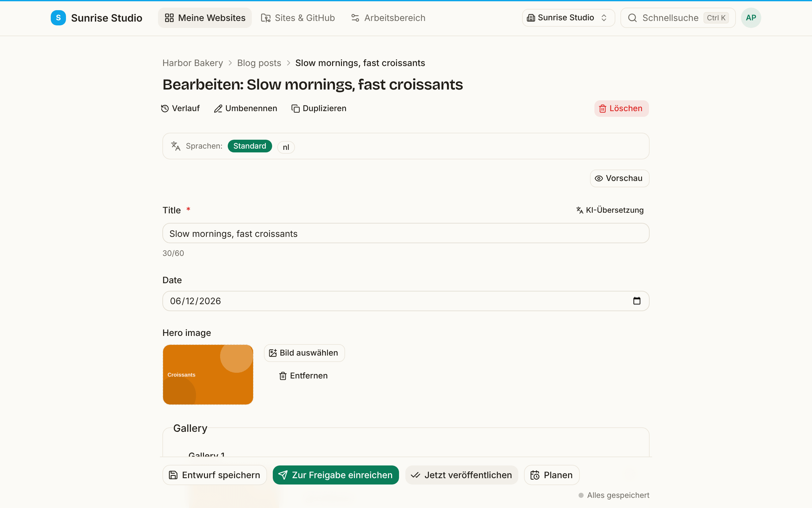Viewport: 812px width, 508px height.
Task: Open the calendar picker icon
Action: [x=637, y=301]
